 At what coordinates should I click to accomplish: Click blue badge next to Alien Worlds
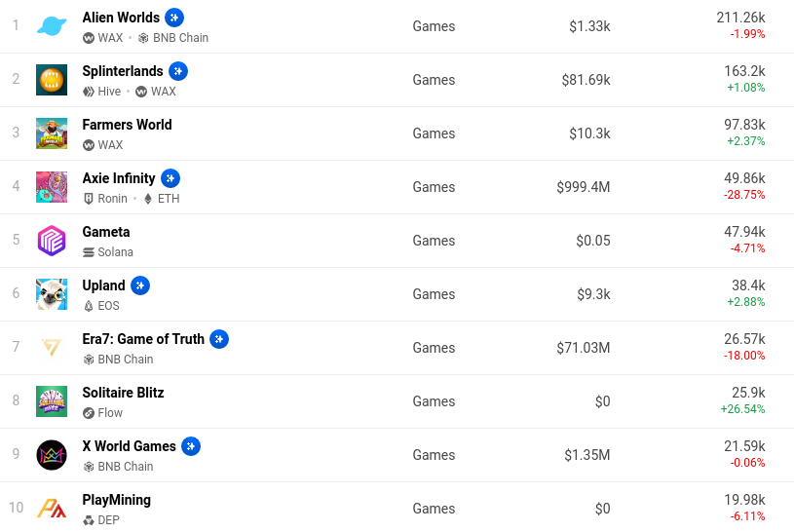(174, 18)
